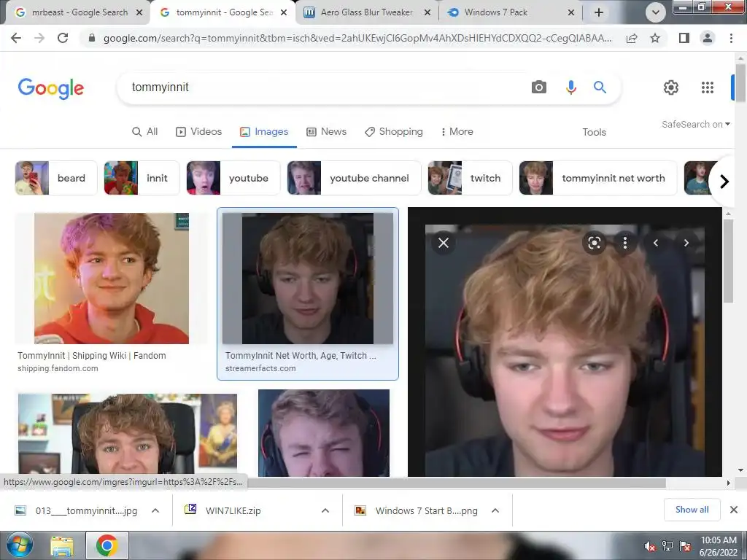Start voice search with microphone icon
The image size is (747, 560).
[x=570, y=87]
